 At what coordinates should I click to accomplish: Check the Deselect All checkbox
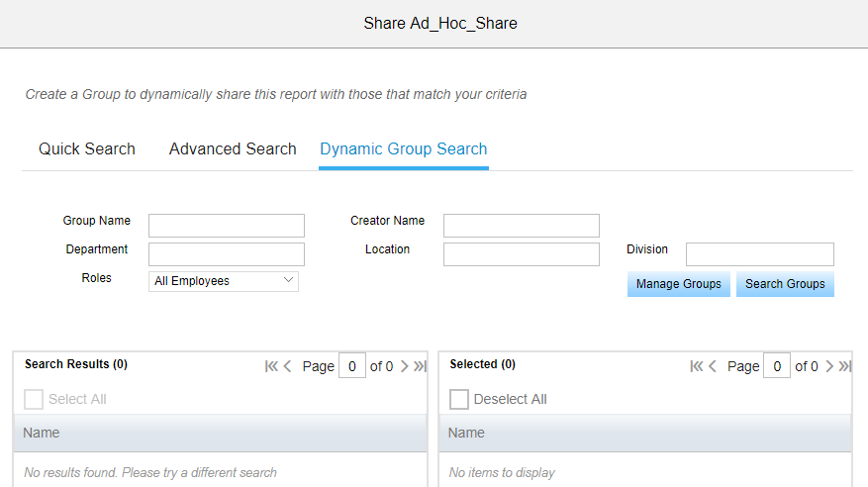pos(459,399)
